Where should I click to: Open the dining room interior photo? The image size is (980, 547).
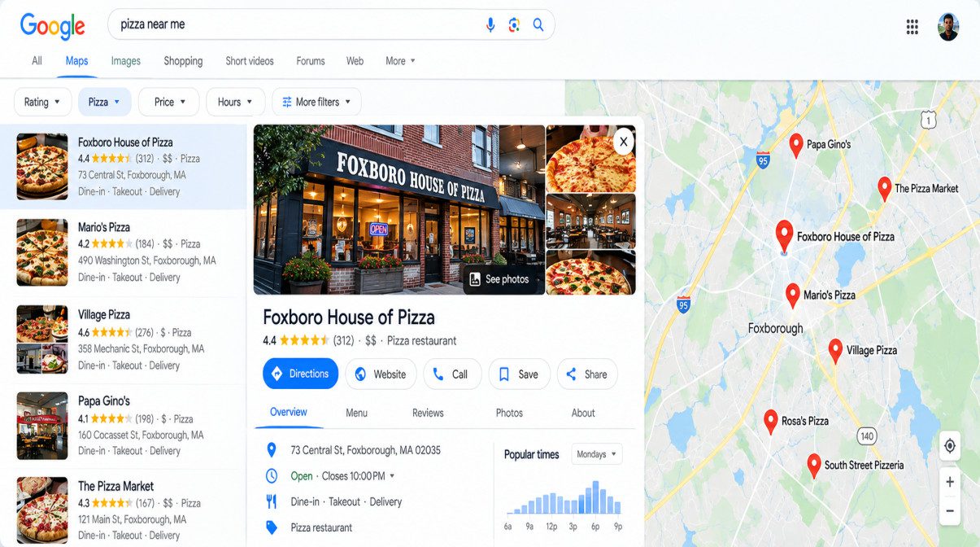tap(590, 221)
